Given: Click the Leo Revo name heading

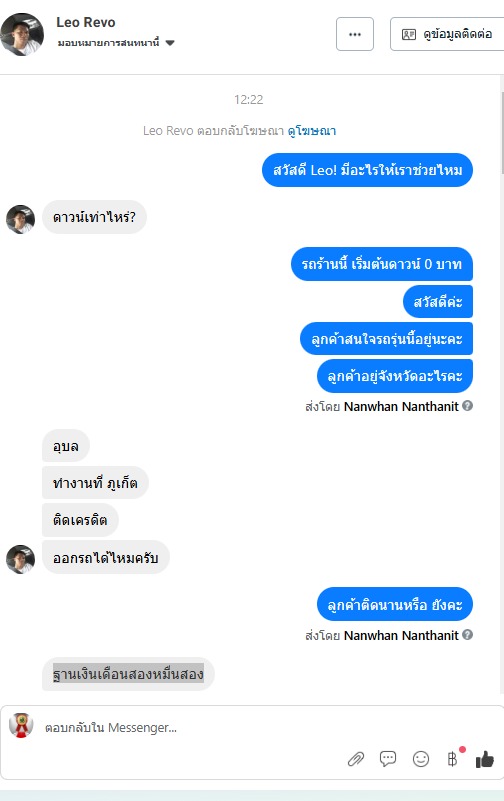Looking at the screenshot, I should tap(86, 22).
